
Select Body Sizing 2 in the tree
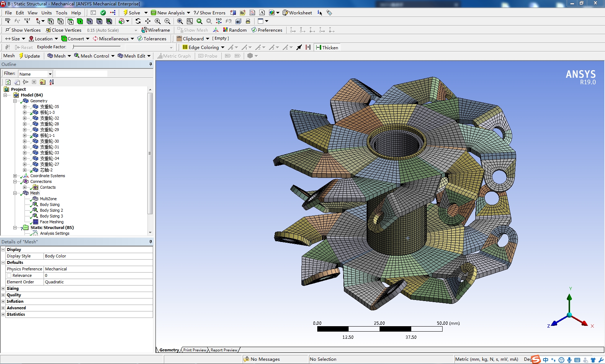coord(51,210)
